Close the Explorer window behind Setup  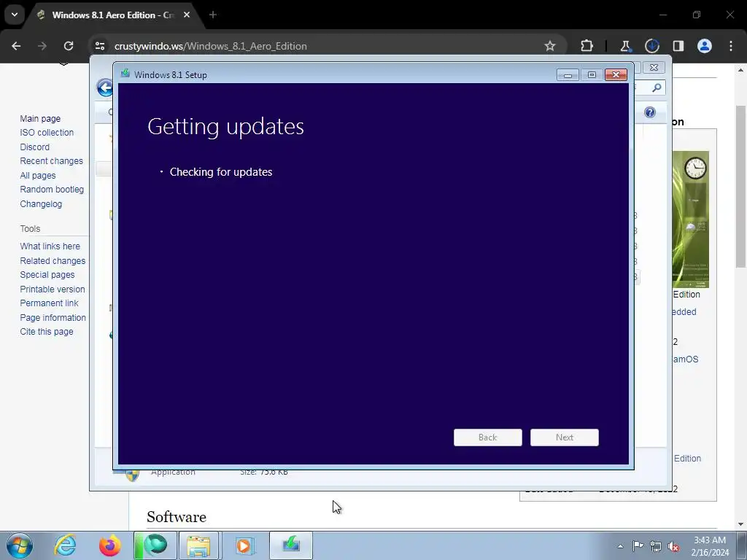tap(654, 68)
